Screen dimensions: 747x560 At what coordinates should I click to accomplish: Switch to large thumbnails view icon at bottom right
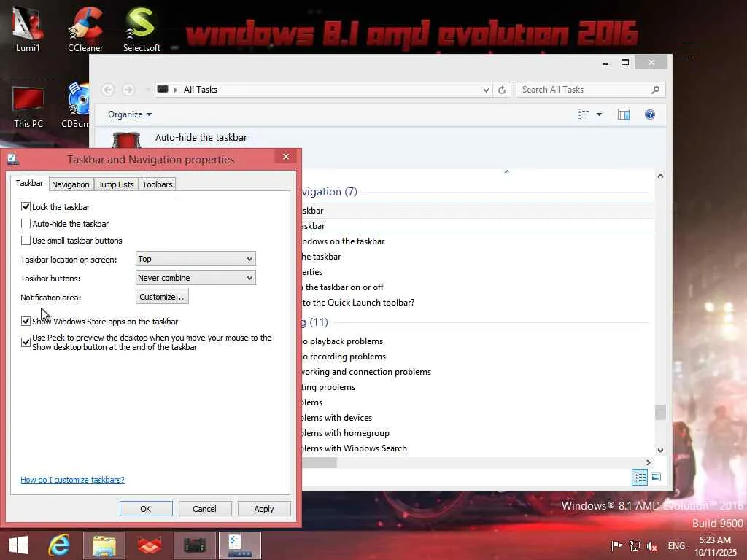coord(656,477)
